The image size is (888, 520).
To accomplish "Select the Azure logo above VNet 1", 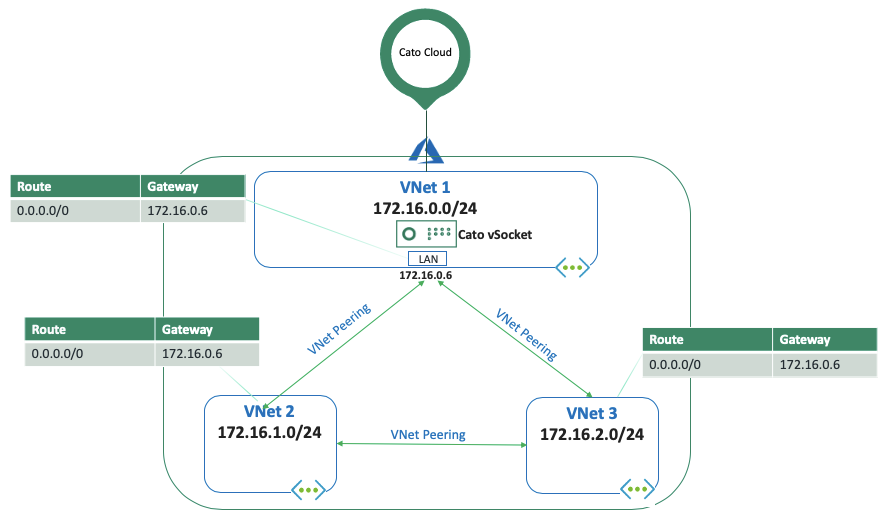I will point(427,149).
